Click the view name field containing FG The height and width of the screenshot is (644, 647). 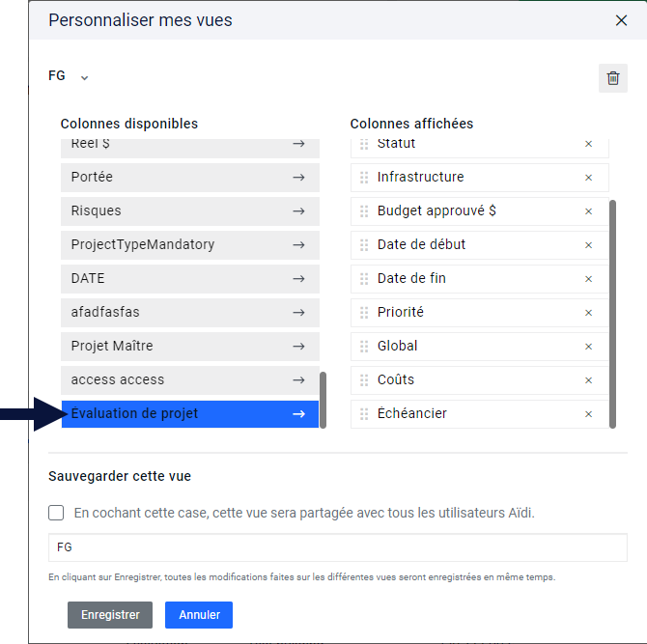click(x=338, y=547)
